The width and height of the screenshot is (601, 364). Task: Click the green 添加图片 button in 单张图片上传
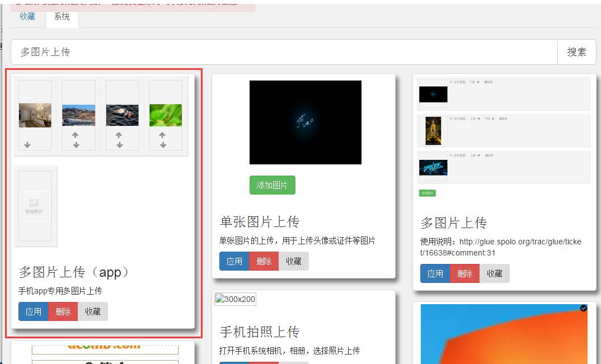tap(272, 185)
